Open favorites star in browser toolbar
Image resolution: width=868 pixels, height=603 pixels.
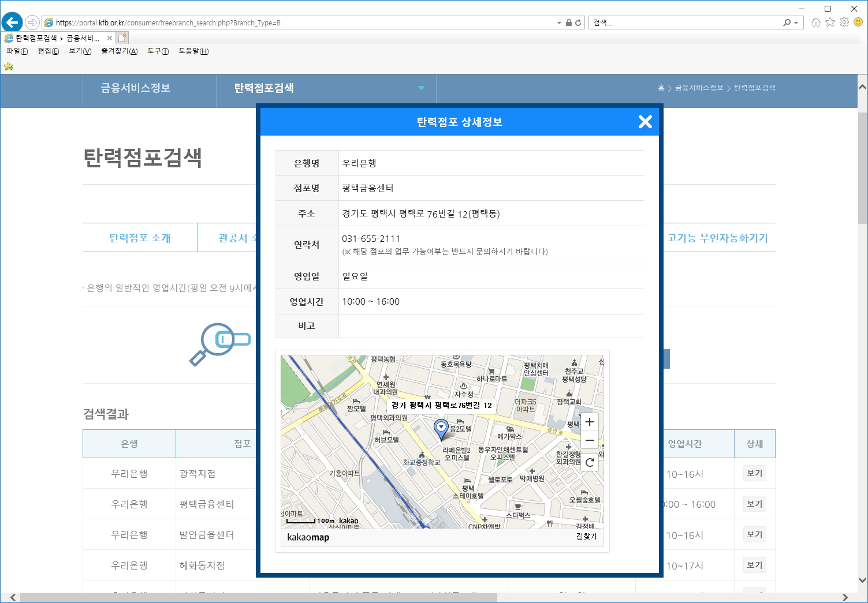pos(830,23)
